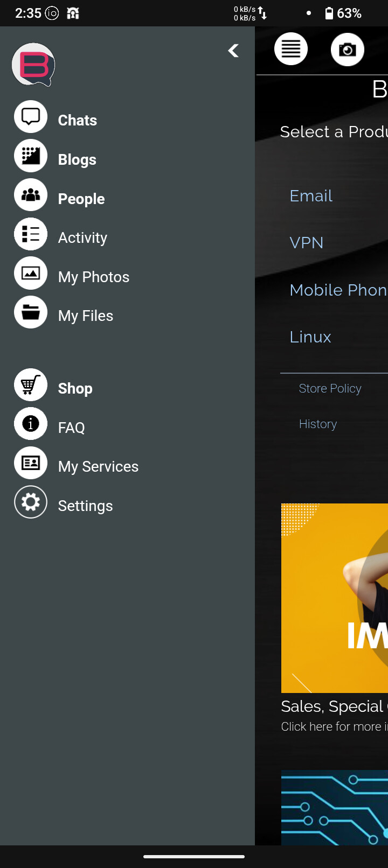Viewport: 388px width, 868px height.
Task: View the shop History link
Action: click(x=318, y=424)
